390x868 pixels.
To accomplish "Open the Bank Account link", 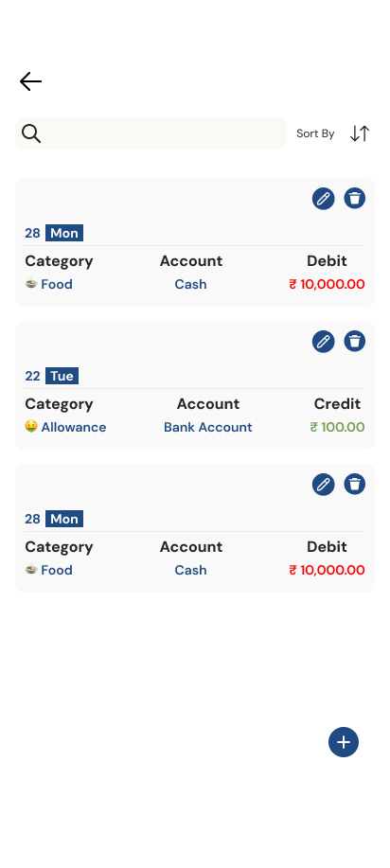I will tap(207, 427).
